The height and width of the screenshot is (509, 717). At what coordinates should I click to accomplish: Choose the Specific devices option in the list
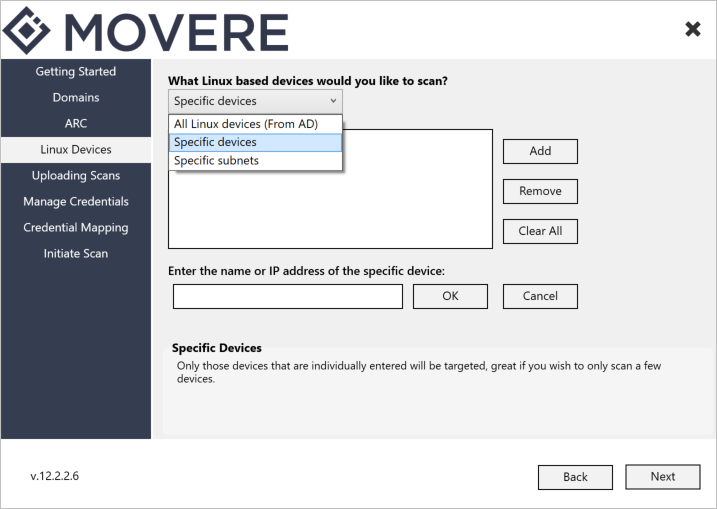255,142
